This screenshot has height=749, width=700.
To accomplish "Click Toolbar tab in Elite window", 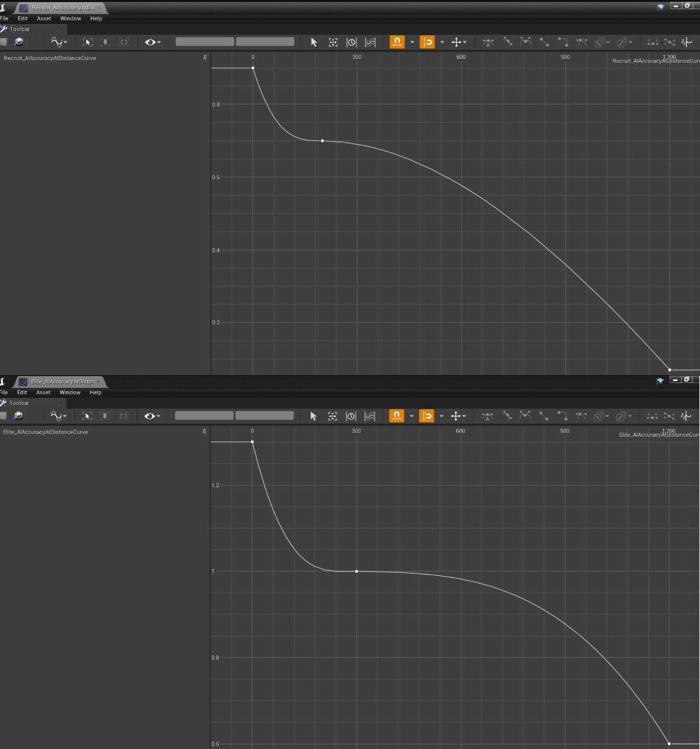I will (19, 403).
